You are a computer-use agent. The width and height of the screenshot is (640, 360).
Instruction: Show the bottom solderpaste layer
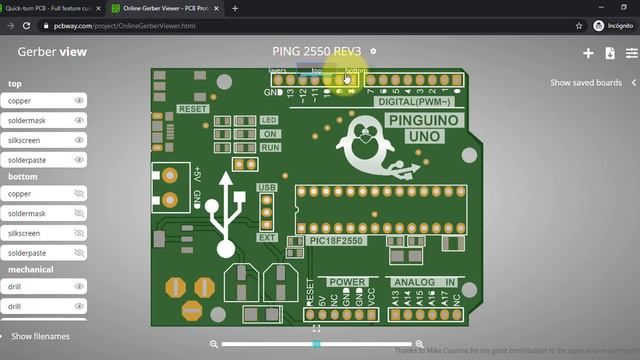(x=79, y=253)
